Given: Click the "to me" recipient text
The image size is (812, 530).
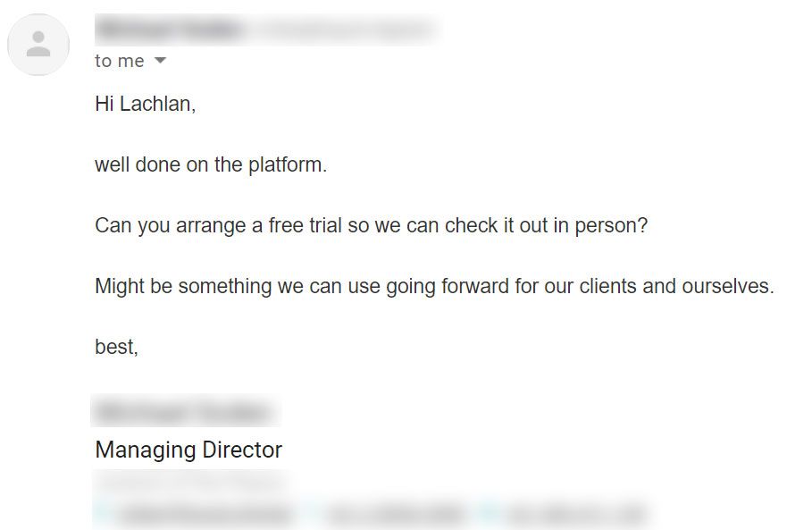Looking at the screenshot, I should click(x=119, y=61).
